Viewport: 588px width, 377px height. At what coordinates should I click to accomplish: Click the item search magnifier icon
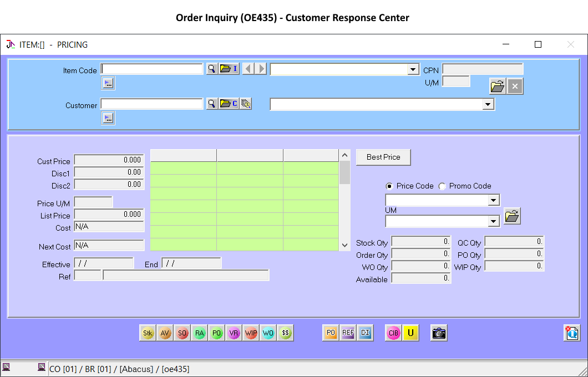pos(211,69)
